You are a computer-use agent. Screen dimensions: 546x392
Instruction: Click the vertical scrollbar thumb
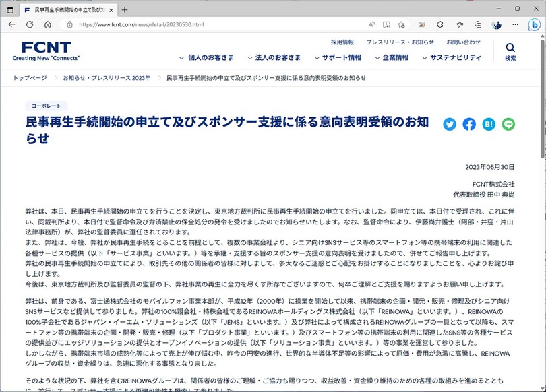[543, 99]
